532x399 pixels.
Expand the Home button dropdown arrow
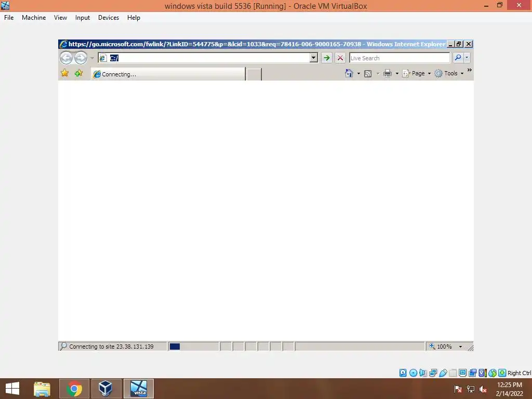point(358,74)
